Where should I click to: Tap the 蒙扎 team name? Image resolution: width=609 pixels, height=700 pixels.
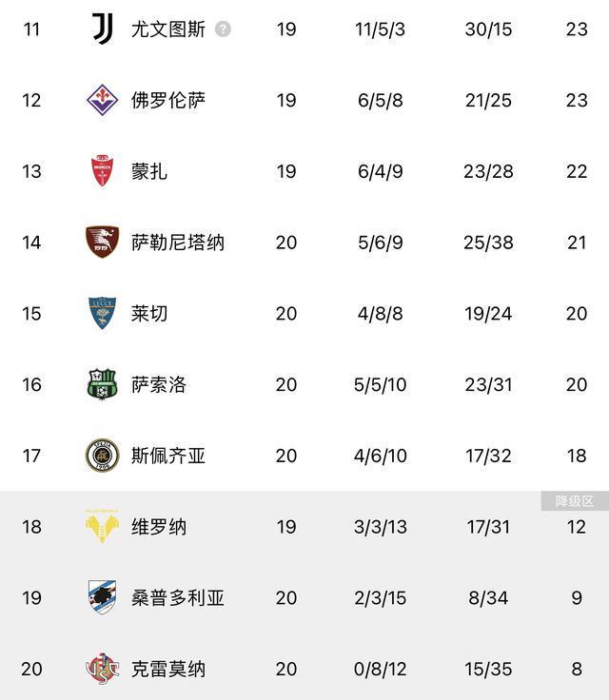click(x=149, y=171)
